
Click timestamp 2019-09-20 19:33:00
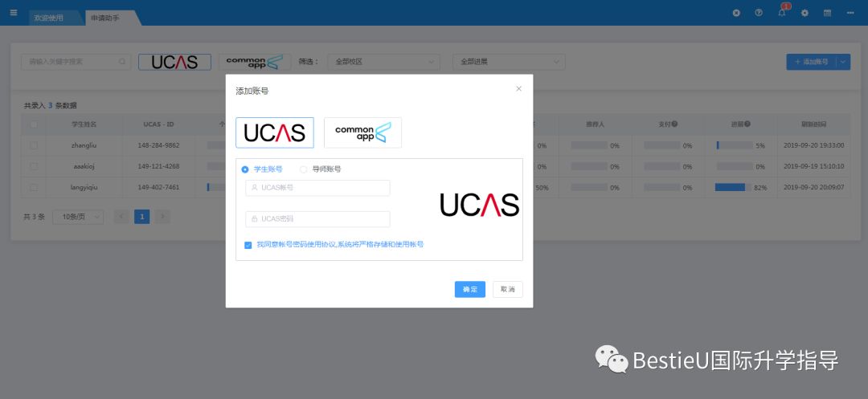(813, 145)
